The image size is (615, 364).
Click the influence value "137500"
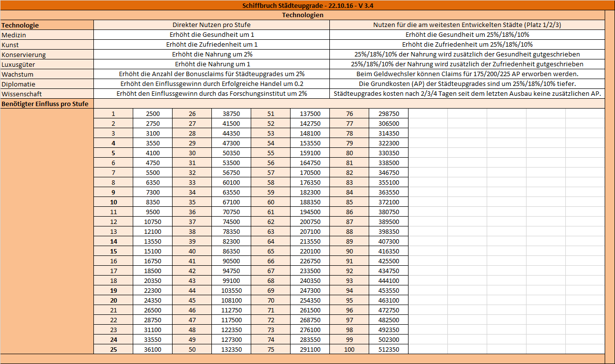(x=310, y=113)
